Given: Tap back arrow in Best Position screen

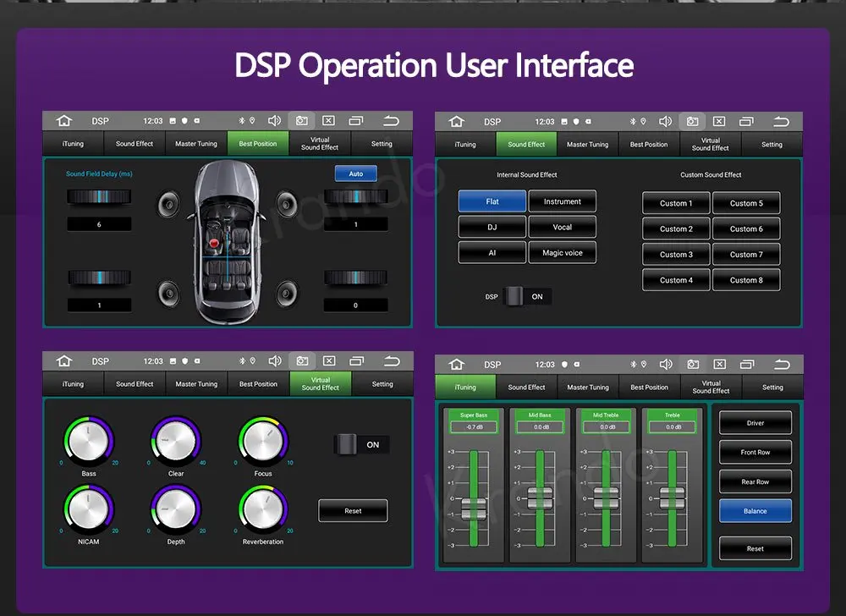Looking at the screenshot, I should coord(391,121).
